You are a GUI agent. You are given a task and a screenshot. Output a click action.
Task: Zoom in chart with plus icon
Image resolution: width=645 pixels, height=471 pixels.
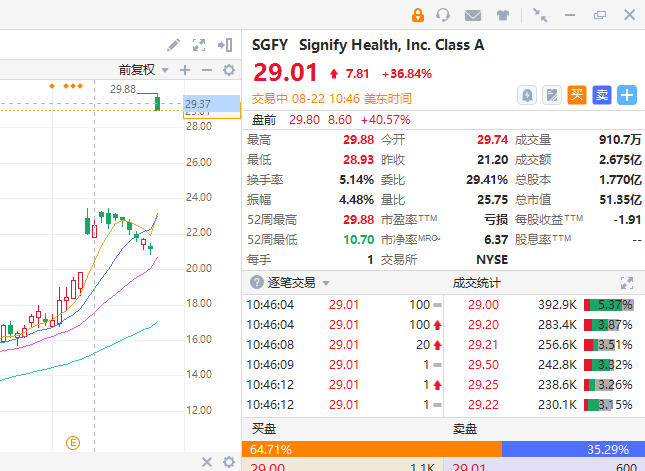click(x=185, y=70)
